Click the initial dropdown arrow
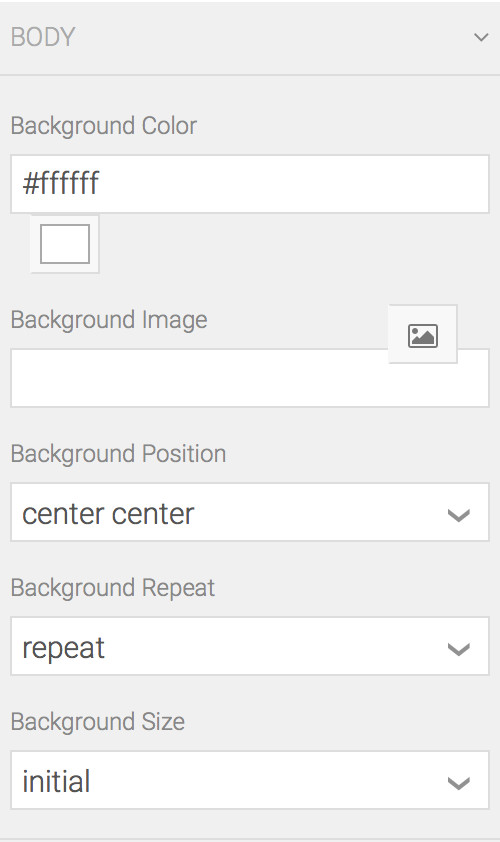This screenshot has width=500, height=842. click(x=459, y=783)
